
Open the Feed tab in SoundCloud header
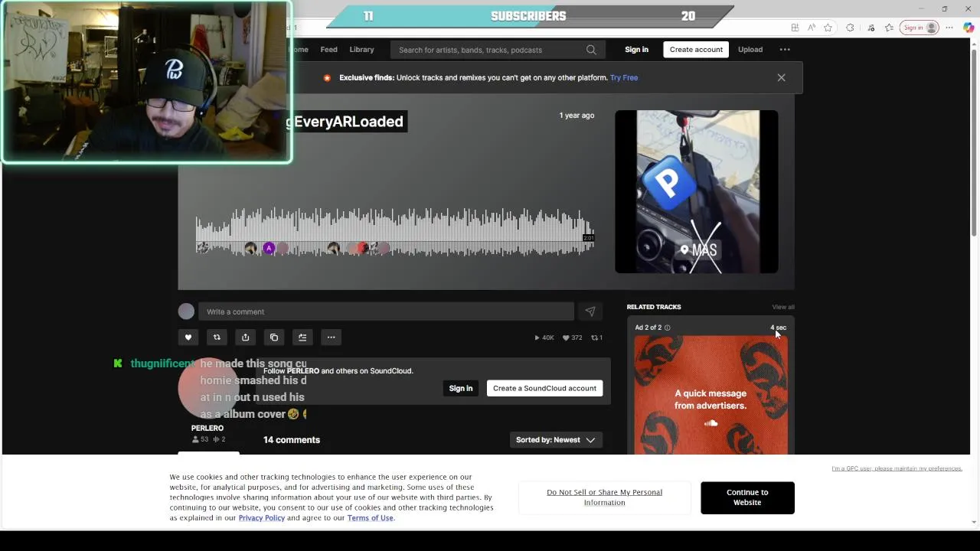328,50
